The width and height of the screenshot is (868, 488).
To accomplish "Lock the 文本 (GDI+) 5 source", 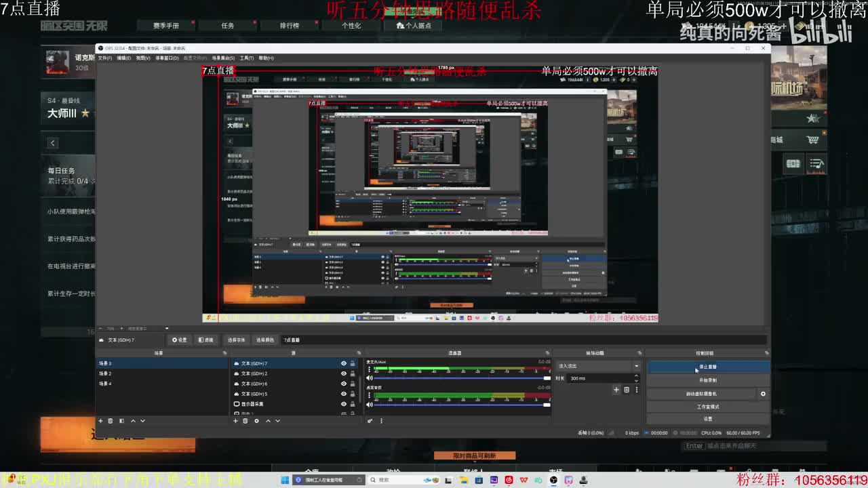I will [353, 394].
